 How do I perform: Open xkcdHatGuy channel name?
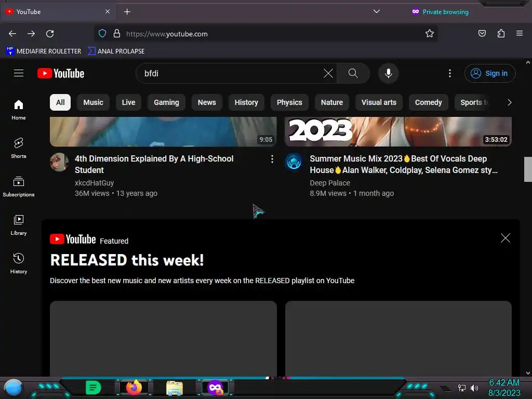tap(95, 183)
